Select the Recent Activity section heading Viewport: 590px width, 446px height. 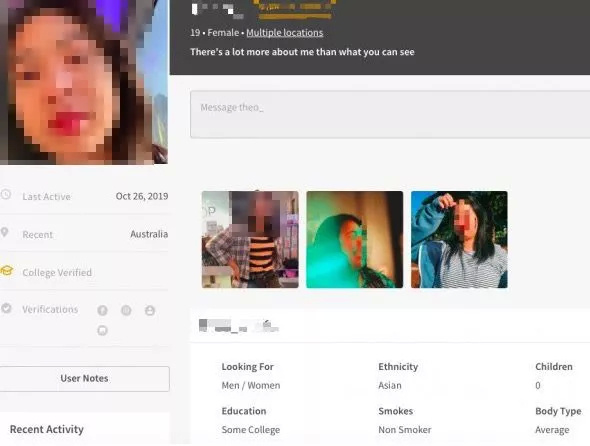47,429
